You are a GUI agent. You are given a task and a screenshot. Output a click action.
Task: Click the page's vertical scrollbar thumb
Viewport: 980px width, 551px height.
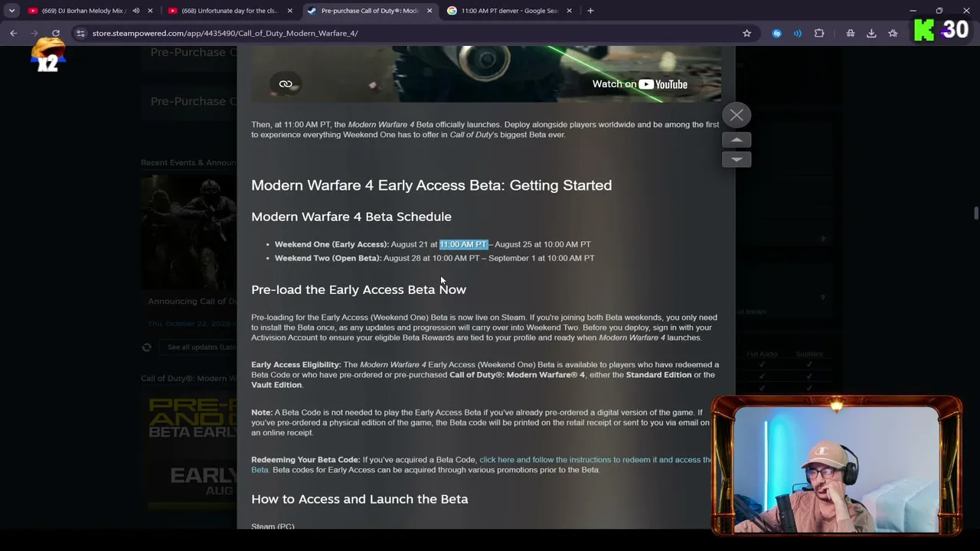coord(976,213)
